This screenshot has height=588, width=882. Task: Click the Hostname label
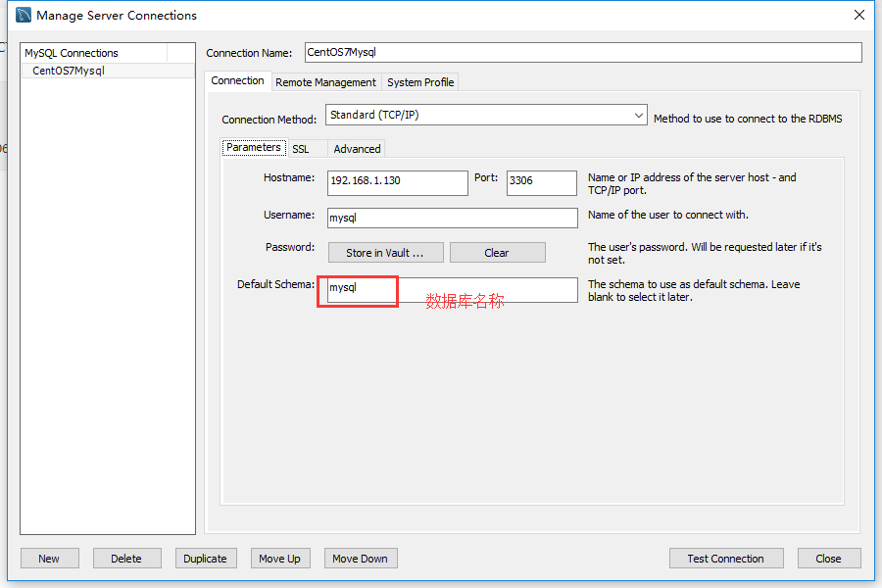click(288, 177)
